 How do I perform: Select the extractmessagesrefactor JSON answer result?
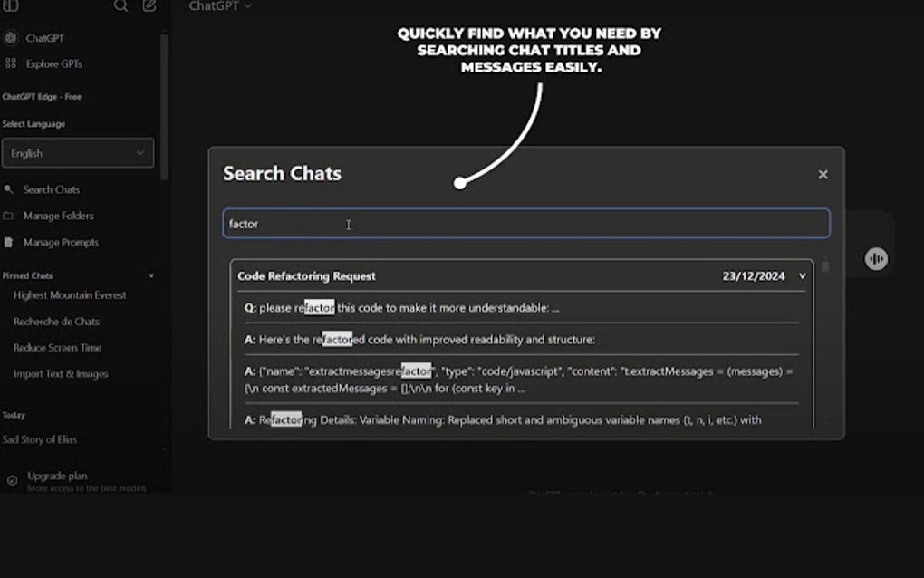pyautogui.click(x=522, y=380)
